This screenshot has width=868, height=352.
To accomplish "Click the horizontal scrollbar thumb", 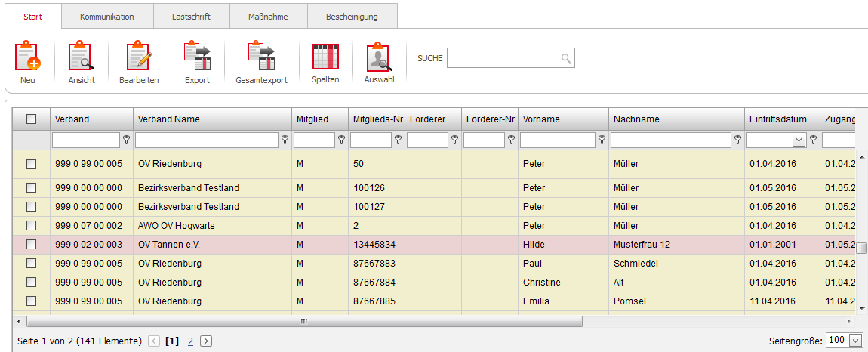I will 304,321.
